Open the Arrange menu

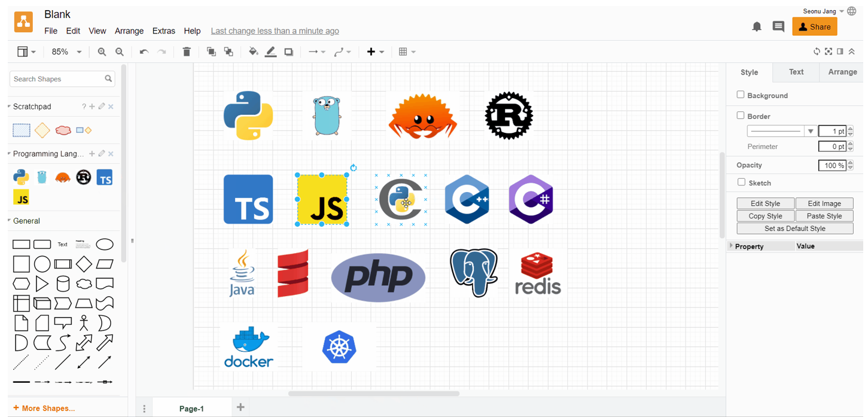click(129, 31)
